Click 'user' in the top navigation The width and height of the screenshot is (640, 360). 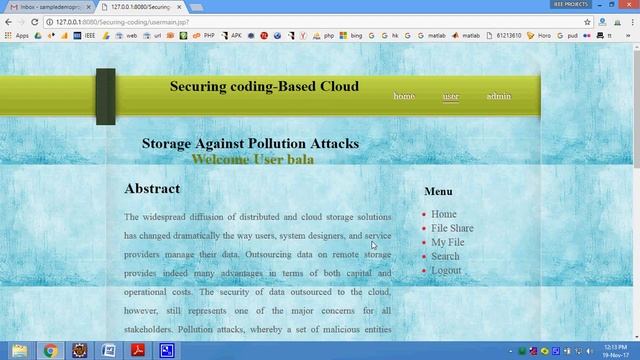(451, 97)
